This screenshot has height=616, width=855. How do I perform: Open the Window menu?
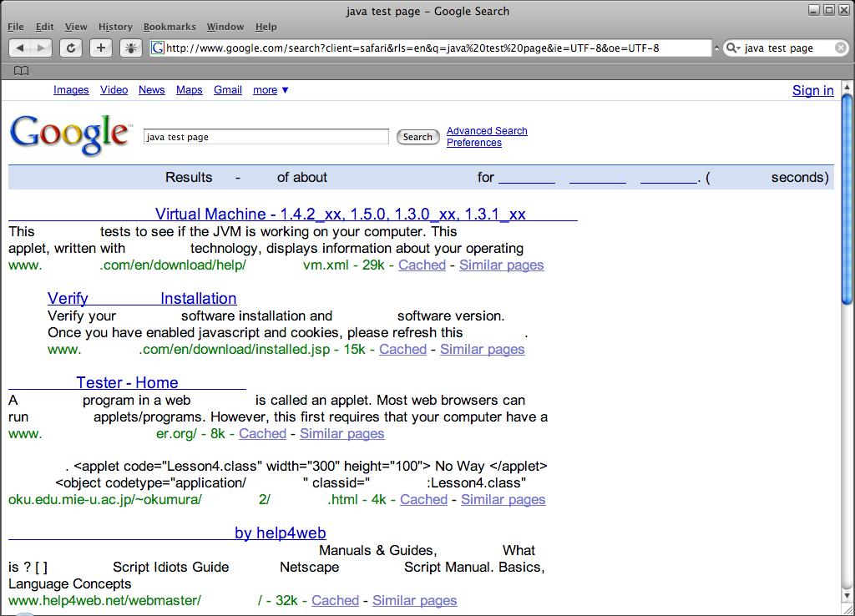point(225,27)
